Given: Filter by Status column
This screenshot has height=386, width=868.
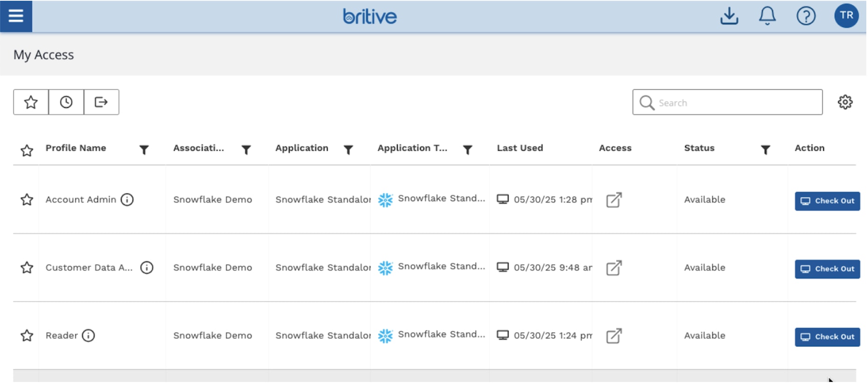Looking at the screenshot, I should click(x=765, y=150).
